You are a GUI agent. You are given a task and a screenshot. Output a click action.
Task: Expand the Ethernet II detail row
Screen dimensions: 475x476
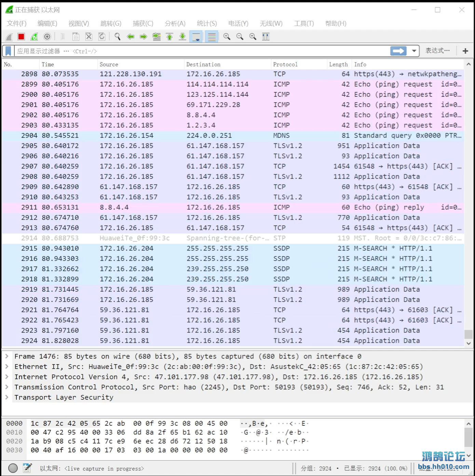(6, 366)
